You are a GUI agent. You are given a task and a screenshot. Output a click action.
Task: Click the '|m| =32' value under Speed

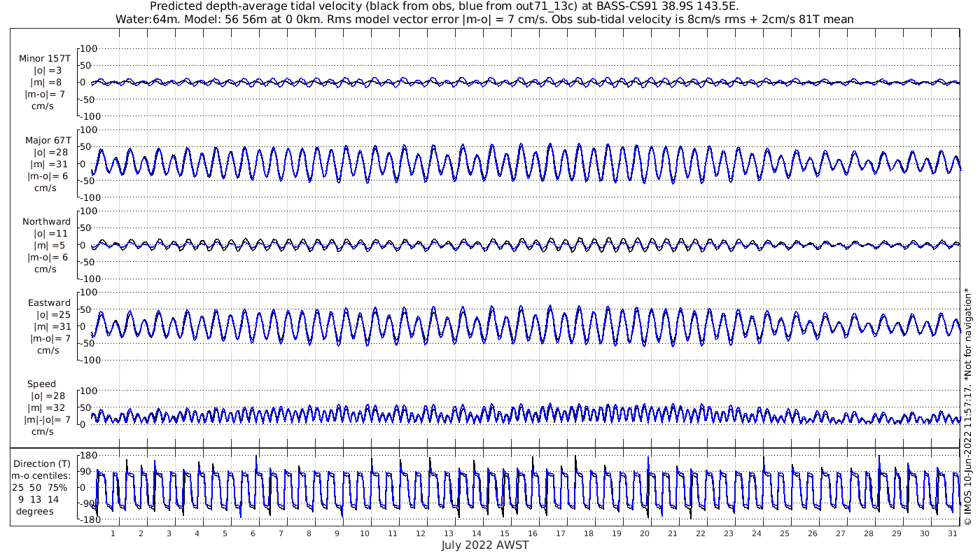[45, 408]
